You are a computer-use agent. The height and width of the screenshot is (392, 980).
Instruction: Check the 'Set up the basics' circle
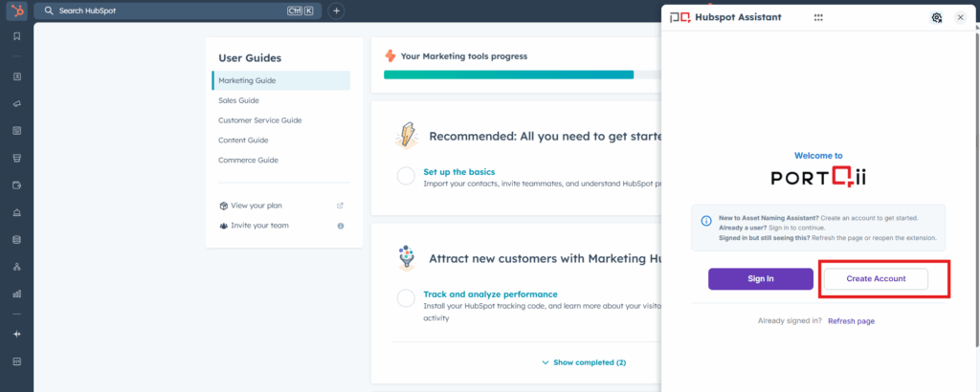pos(406,176)
